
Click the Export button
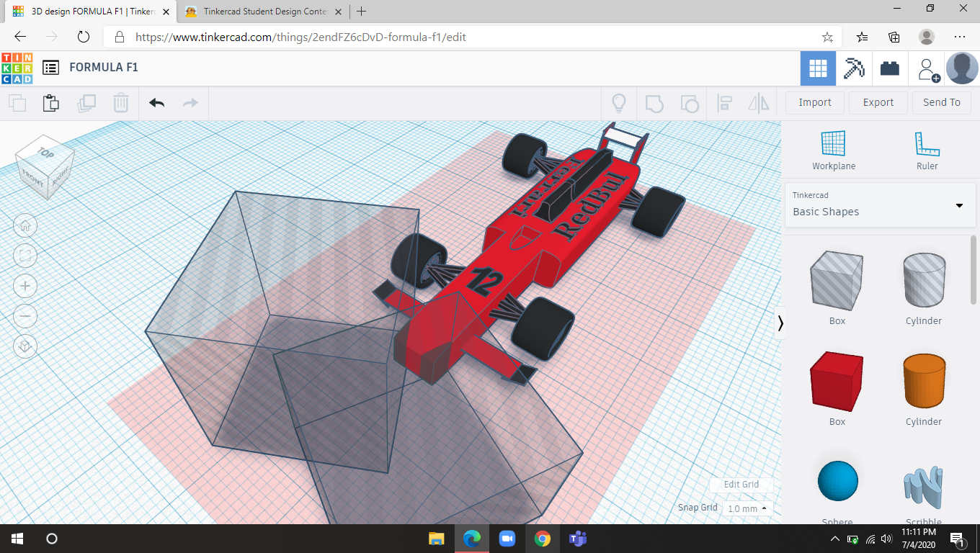pos(878,102)
